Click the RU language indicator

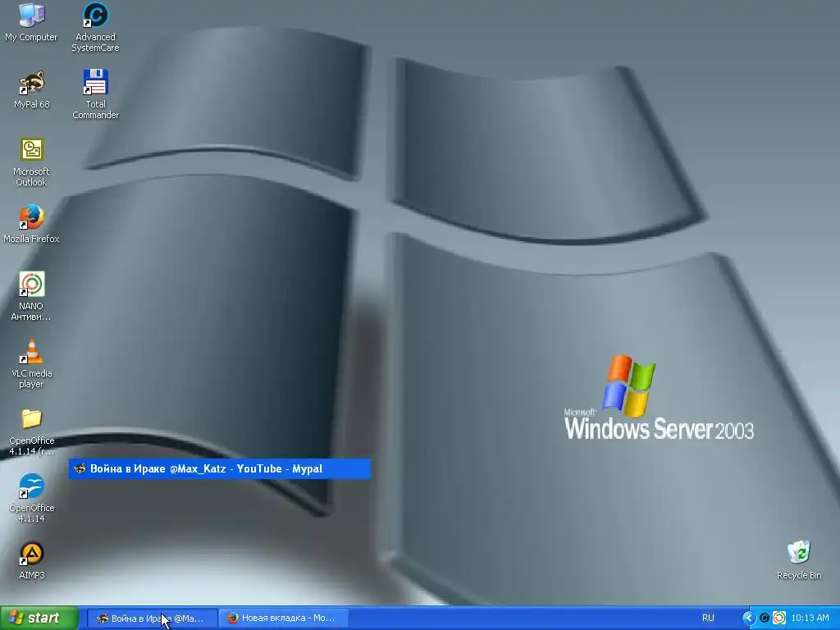click(x=708, y=619)
